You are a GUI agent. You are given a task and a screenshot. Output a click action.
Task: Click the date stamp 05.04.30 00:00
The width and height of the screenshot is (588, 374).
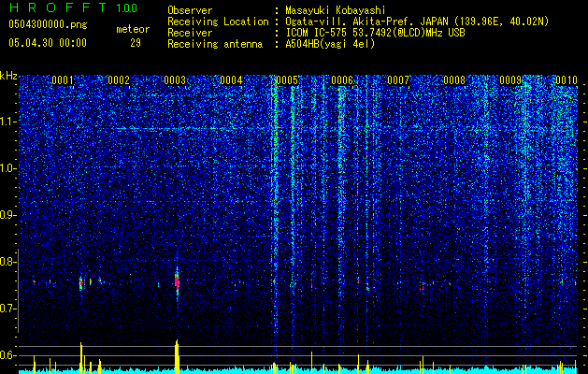[48, 43]
